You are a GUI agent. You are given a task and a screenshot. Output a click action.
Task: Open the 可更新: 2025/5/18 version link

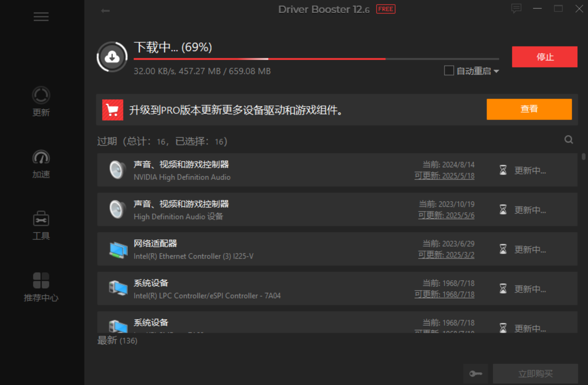[444, 176]
